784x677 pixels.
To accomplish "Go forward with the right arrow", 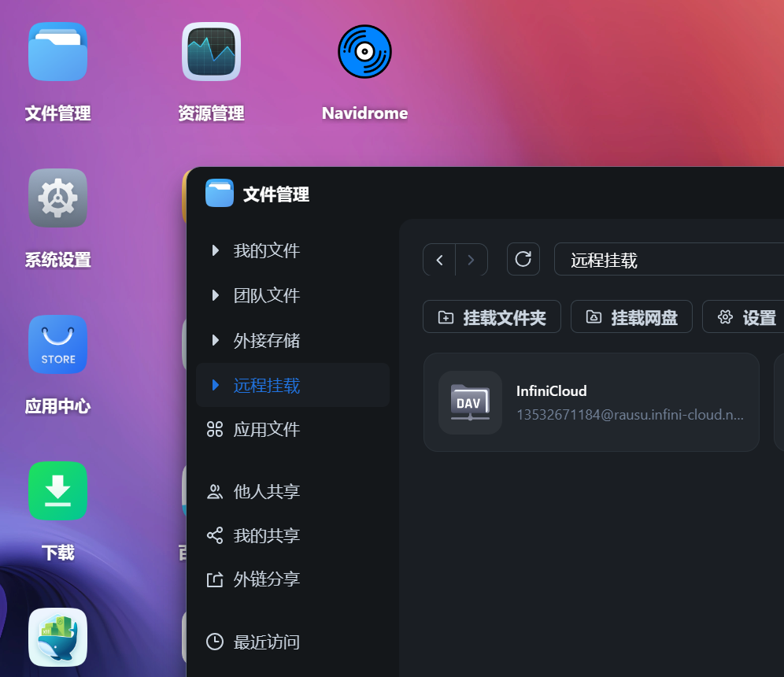I will pyautogui.click(x=471, y=260).
